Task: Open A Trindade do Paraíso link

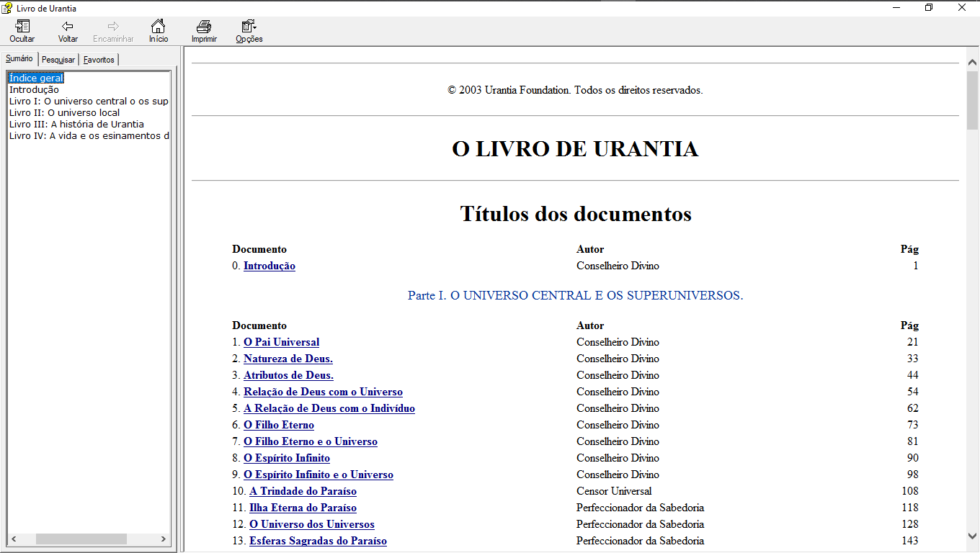Action: click(303, 491)
